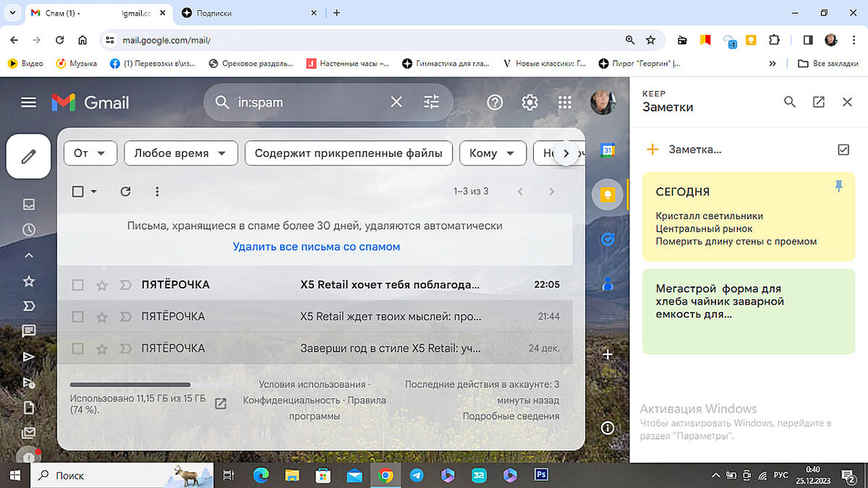This screenshot has width=868, height=488.
Task: Check the checkbox on the top ПЯТЁРОЧКА email
Action: [x=77, y=284]
